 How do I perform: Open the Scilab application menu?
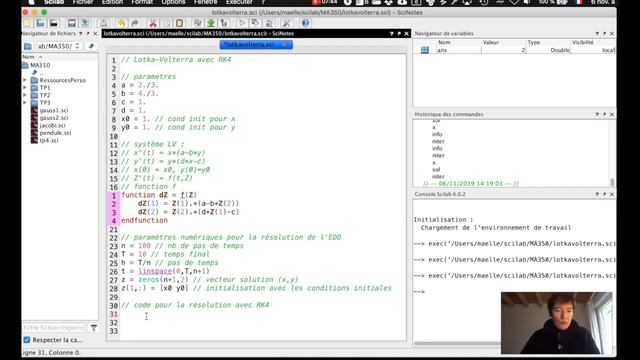pos(54,2)
